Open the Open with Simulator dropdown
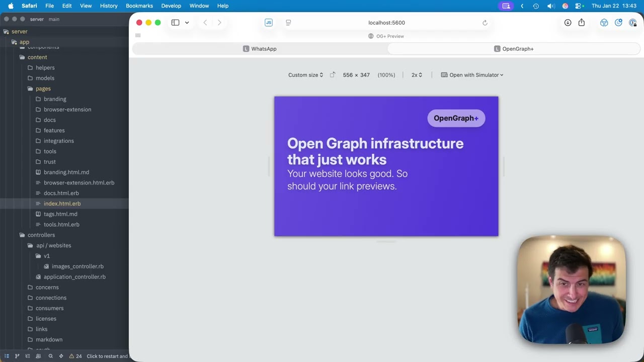Image resolution: width=644 pixels, height=362 pixels. pyautogui.click(x=472, y=75)
